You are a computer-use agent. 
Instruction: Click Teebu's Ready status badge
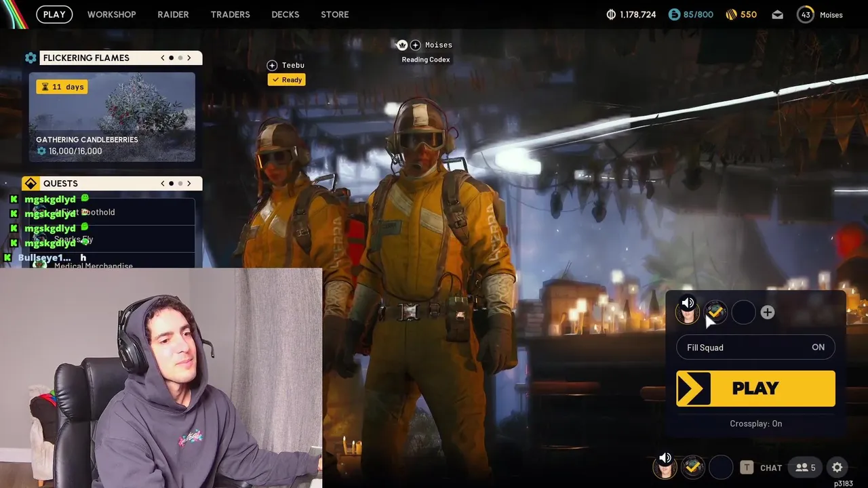[286, 79]
